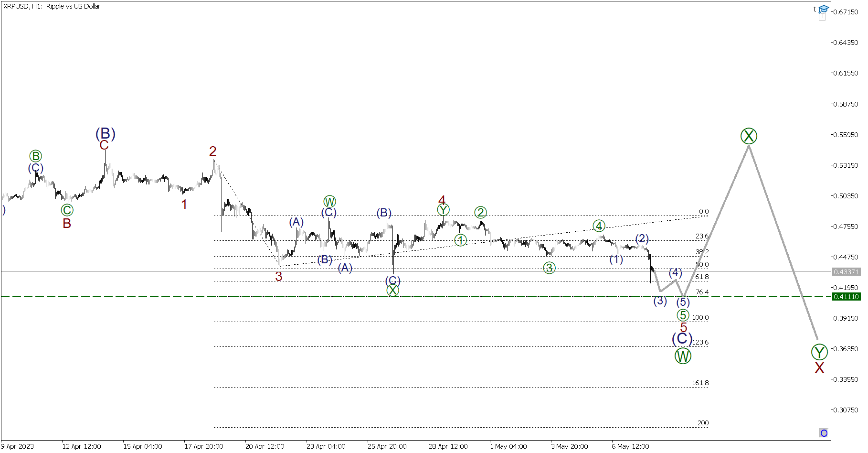Select the 200 Fibonacci level label
The width and height of the screenshot is (868, 453).
coord(703,423)
